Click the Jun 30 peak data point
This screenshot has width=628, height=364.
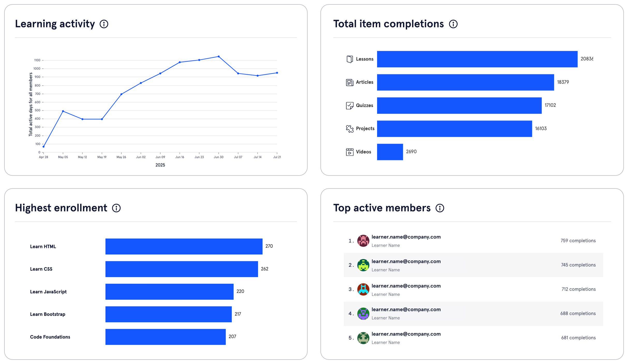(219, 56)
